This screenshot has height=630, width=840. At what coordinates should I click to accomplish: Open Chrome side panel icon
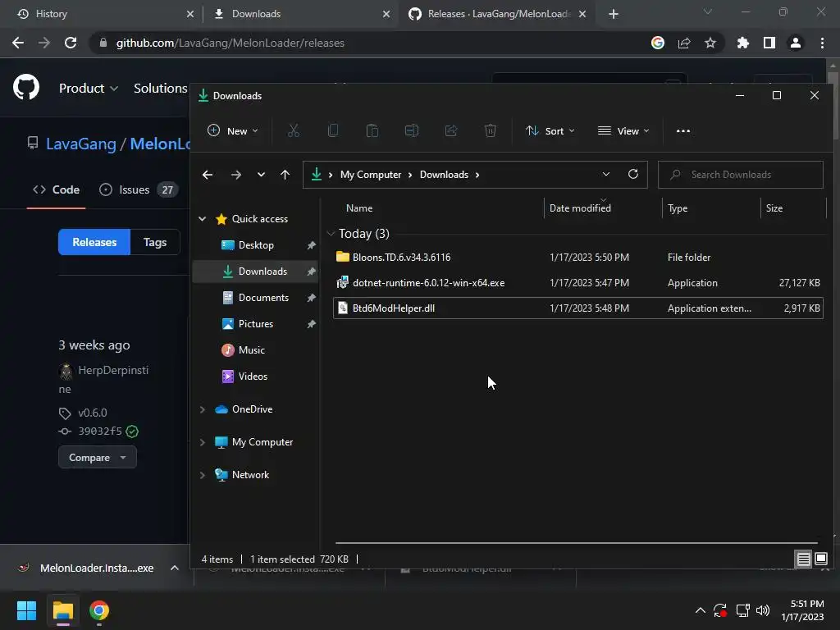coord(769,43)
